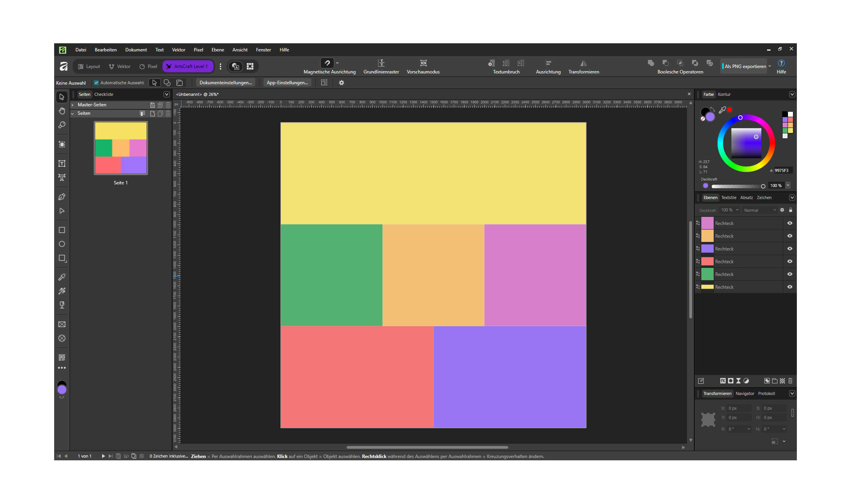Click the Transformieren toolbar icon
This screenshot has height=504, width=851.
[x=583, y=63]
